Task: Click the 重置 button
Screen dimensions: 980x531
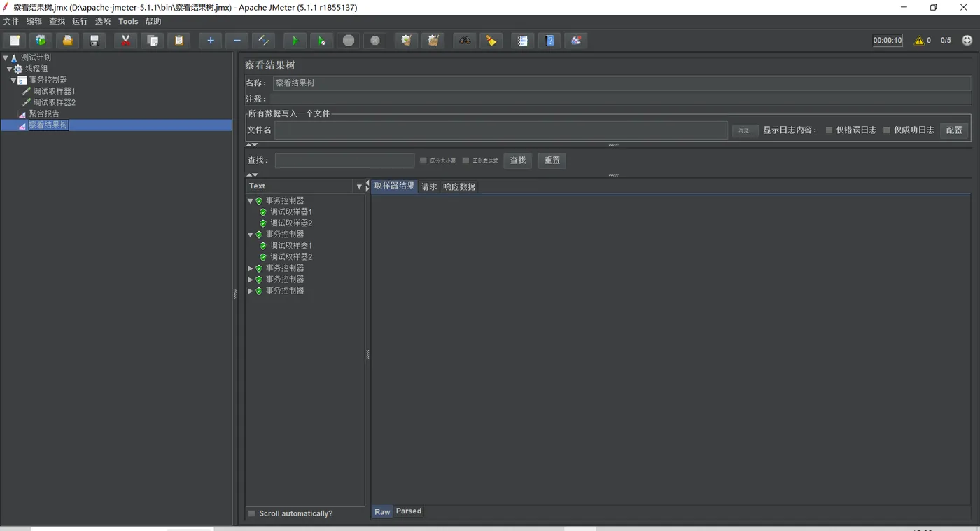Action: coord(552,160)
